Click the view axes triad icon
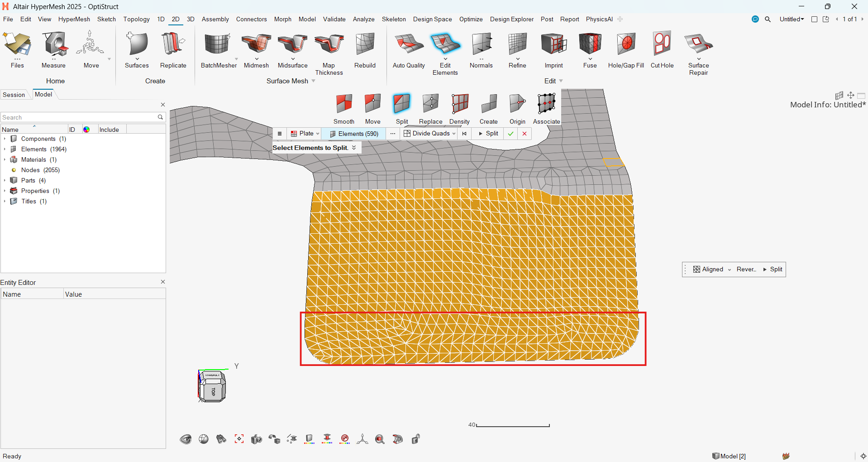Screen dimensions: 868x462 pyautogui.click(x=362, y=439)
